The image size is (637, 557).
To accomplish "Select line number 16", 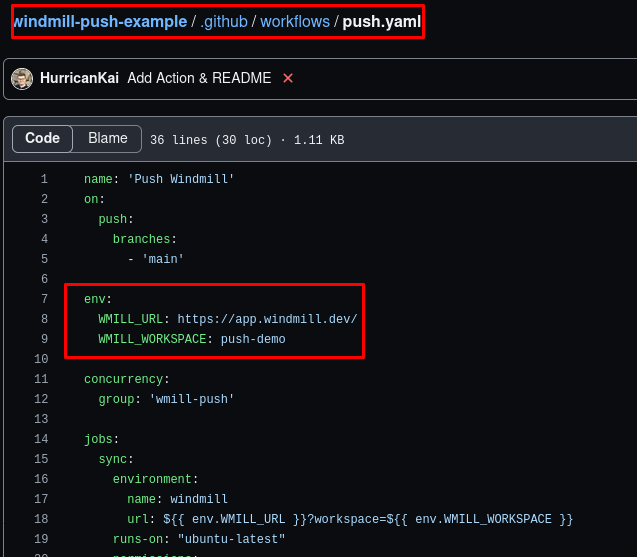I will point(41,479).
